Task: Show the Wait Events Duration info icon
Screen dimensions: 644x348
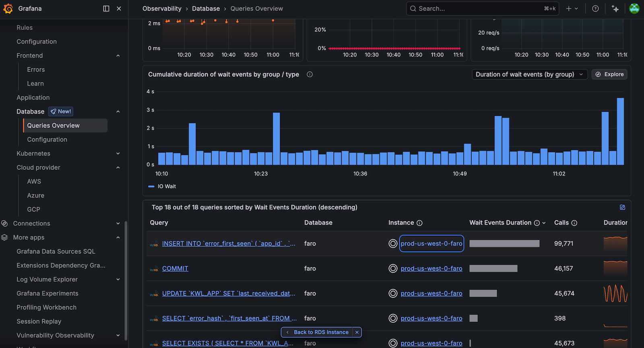Action: [x=537, y=223]
